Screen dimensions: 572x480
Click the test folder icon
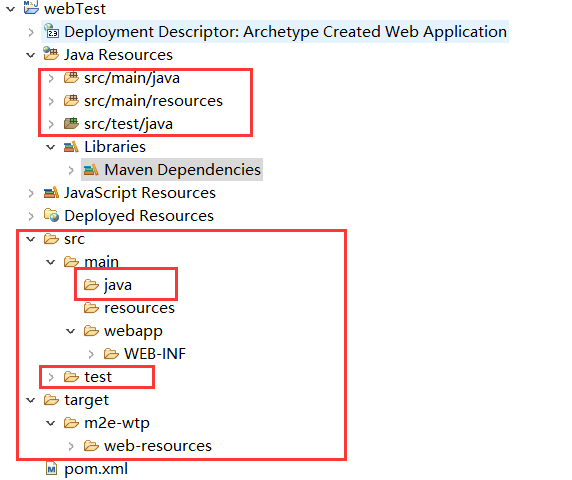[x=71, y=377]
